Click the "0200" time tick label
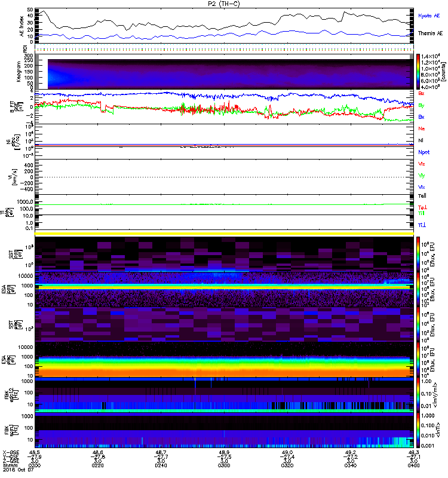The image size is (448, 478). [35, 465]
